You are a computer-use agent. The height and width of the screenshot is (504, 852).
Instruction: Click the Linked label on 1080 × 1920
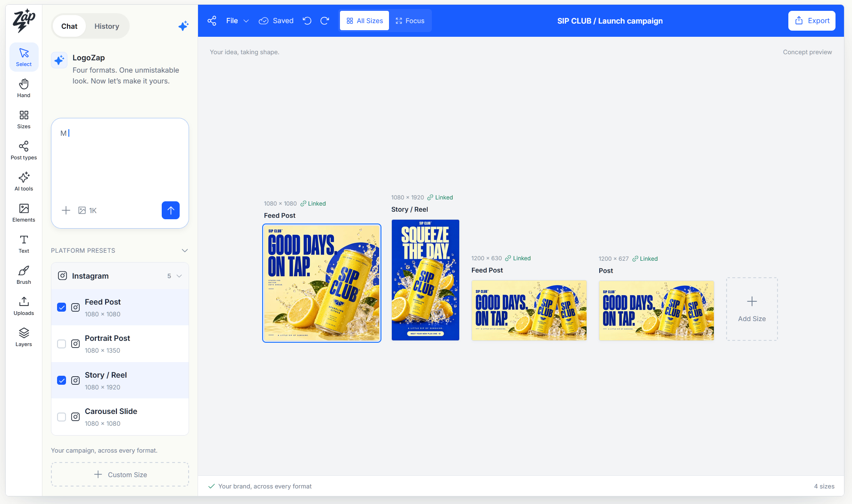pos(440,198)
